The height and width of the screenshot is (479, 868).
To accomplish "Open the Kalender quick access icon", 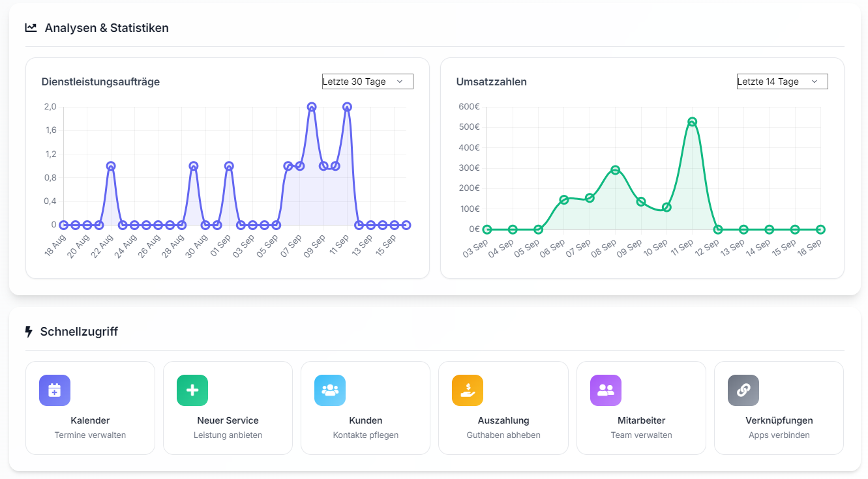I will point(54,390).
